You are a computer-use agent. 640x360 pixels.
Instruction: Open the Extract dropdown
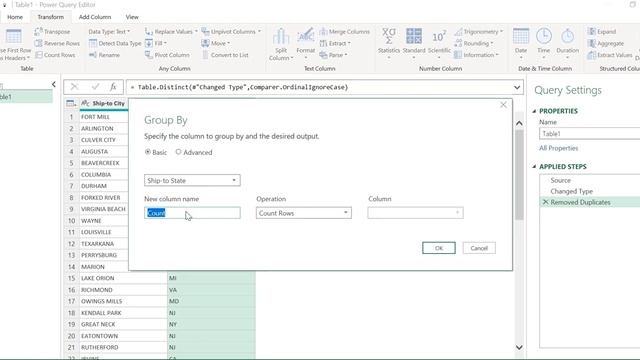pos(335,43)
